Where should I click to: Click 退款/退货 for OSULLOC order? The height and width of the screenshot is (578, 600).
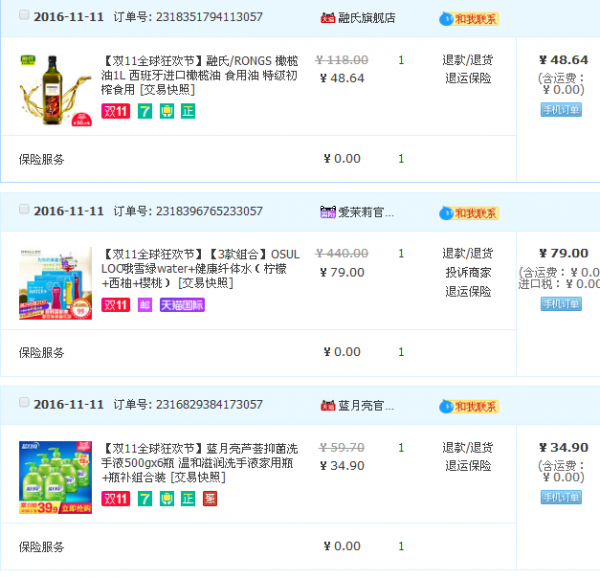pyautogui.click(x=468, y=254)
